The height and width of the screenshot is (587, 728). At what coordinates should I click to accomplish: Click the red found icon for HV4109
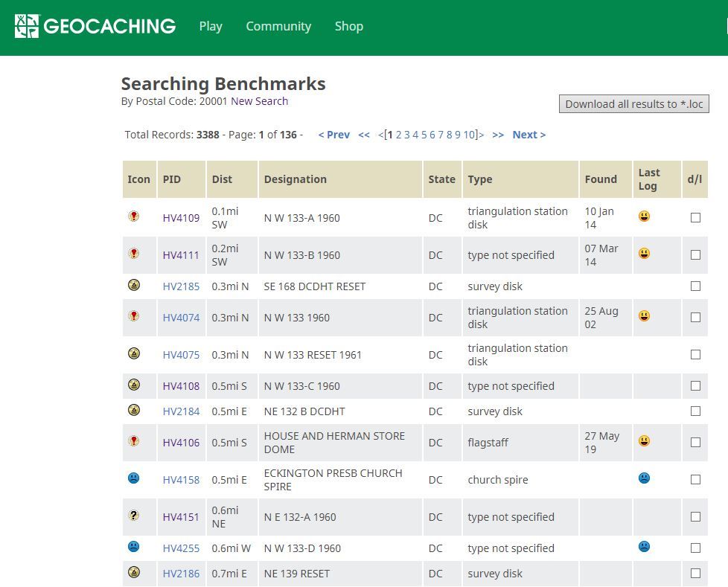point(134,216)
